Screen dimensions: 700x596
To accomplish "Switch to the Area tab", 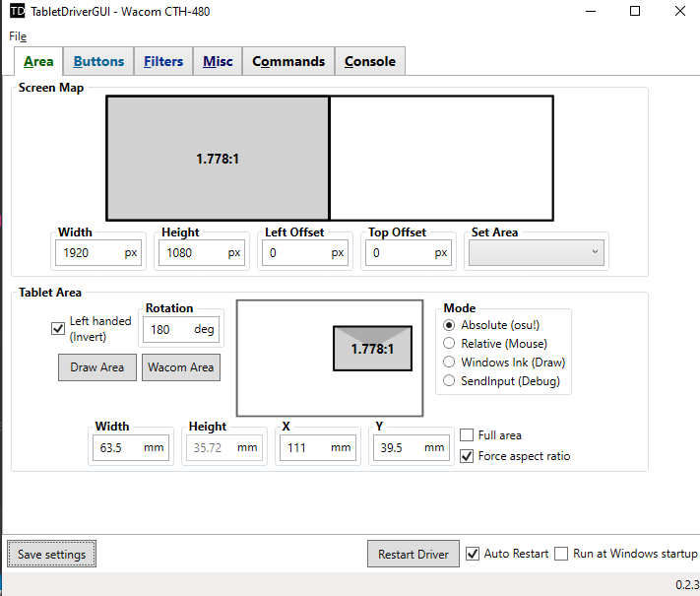I will coord(38,61).
